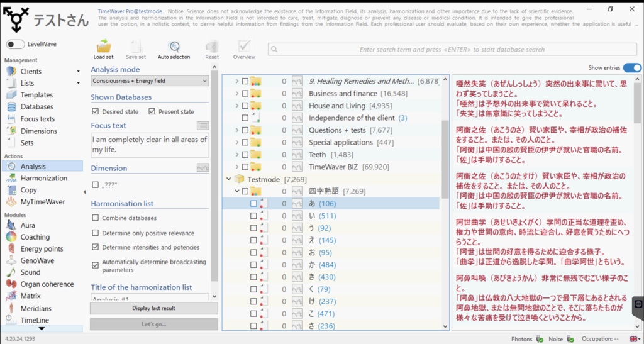The height and width of the screenshot is (344, 644).
Task: Open the Analysis mode dropdown
Action: (x=150, y=81)
